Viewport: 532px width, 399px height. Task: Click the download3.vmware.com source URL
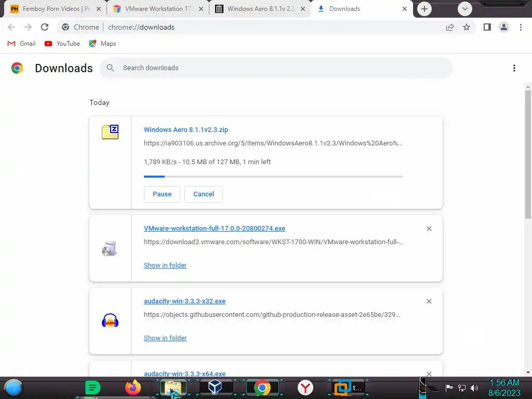pos(273,242)
